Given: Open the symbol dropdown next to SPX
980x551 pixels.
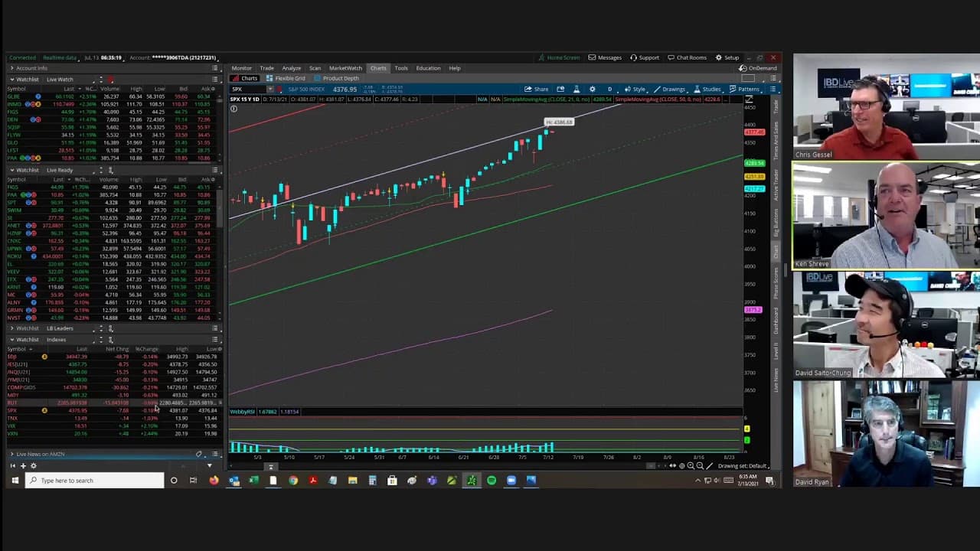Looking at the screenshot, I should [x=269, y=90].
